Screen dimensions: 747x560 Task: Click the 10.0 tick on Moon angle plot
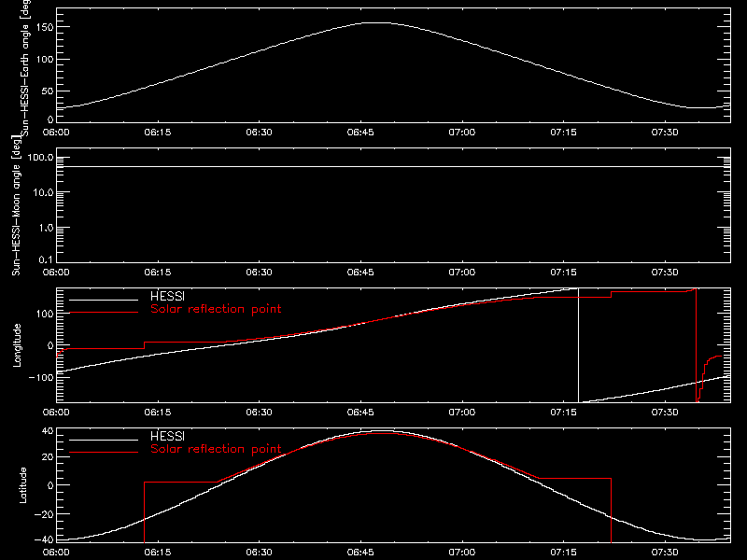43,193
